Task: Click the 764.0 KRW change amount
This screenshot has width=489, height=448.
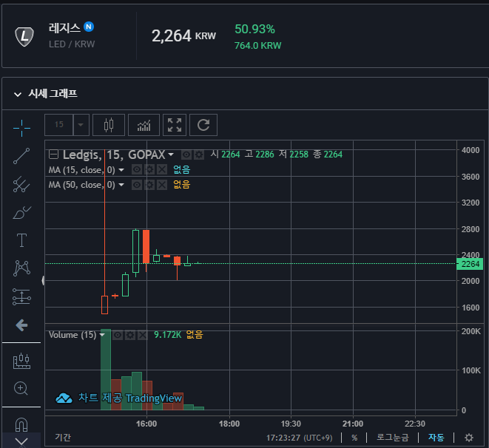Action: click(257, 46)
